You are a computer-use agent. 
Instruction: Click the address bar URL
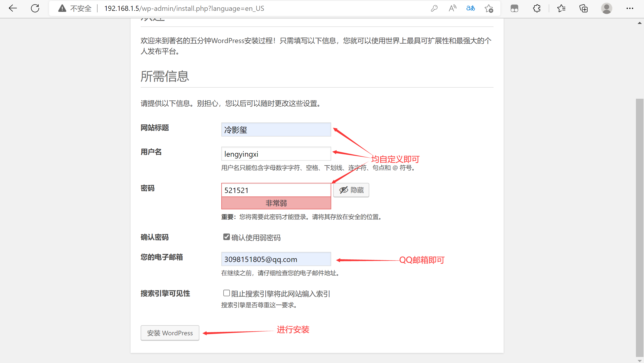[184, 8]
